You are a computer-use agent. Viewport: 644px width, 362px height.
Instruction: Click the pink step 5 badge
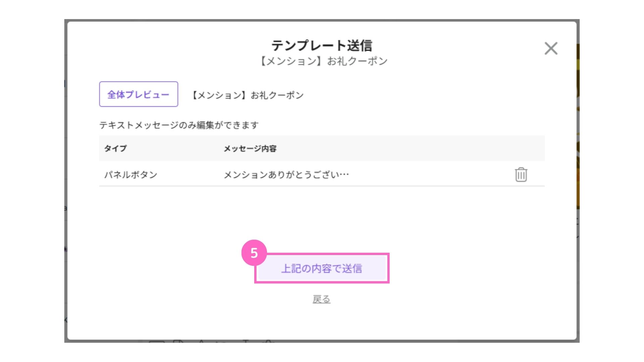click(x=254, y=253)
